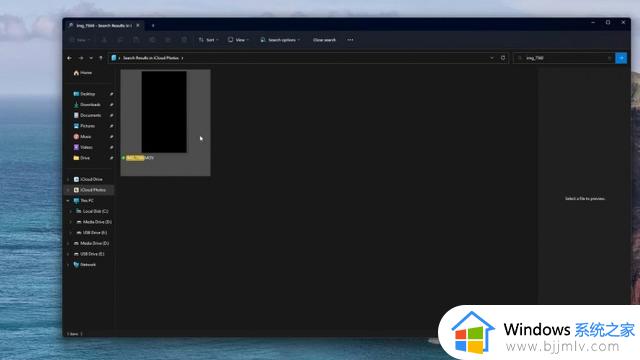640x360 pixels.
Task: Unpin Videos using its pin icon
Action: pos(111,147)
